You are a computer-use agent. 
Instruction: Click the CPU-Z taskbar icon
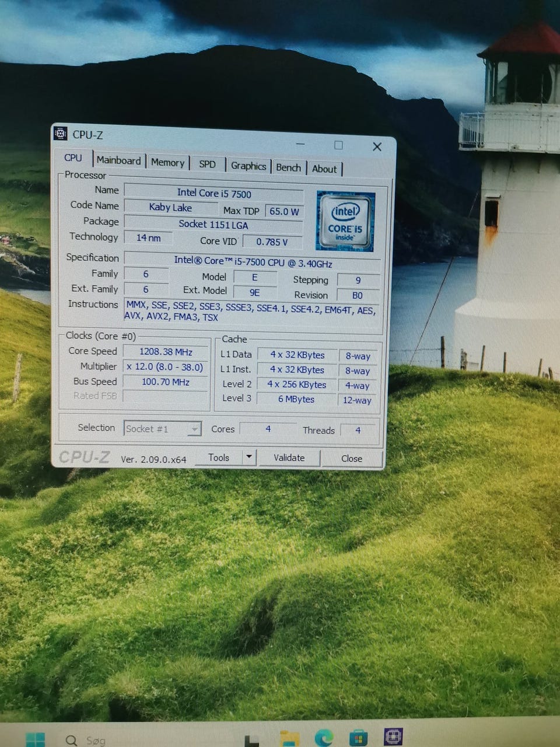pyautogui.click(x=393, y=736)
